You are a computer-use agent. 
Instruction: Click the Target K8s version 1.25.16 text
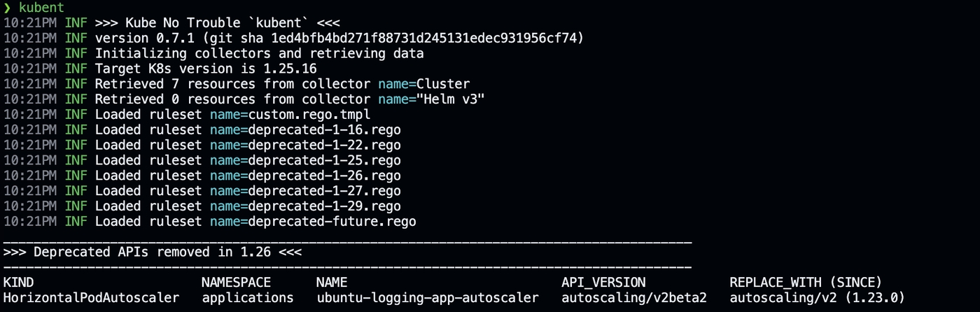(x=206, y=69)
